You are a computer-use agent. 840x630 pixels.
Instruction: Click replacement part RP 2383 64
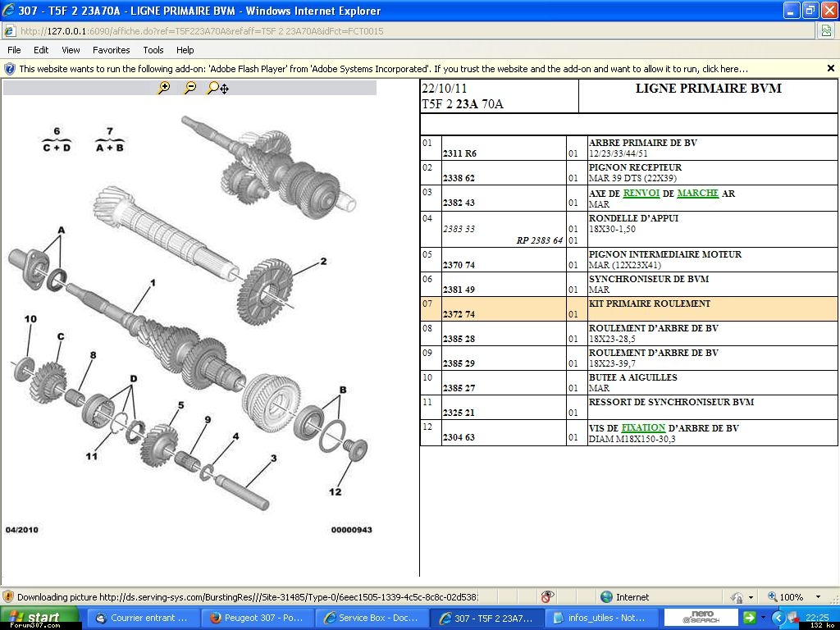click(x=540, y=240)
